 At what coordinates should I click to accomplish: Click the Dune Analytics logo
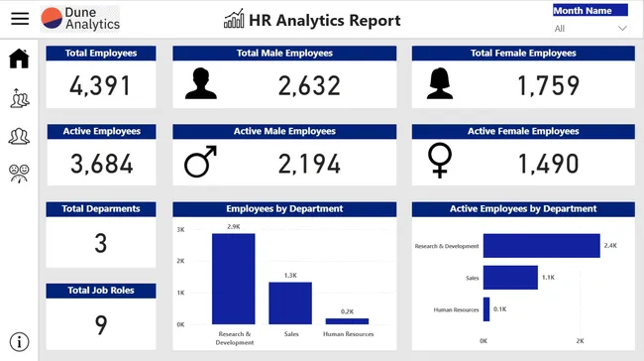[80, 19]
